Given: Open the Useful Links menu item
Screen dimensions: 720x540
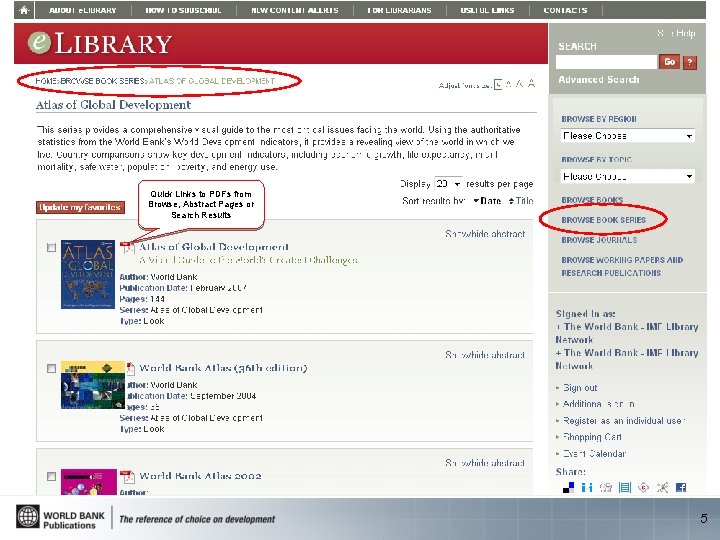Looking at the screenshot, I should pos(488,10).
